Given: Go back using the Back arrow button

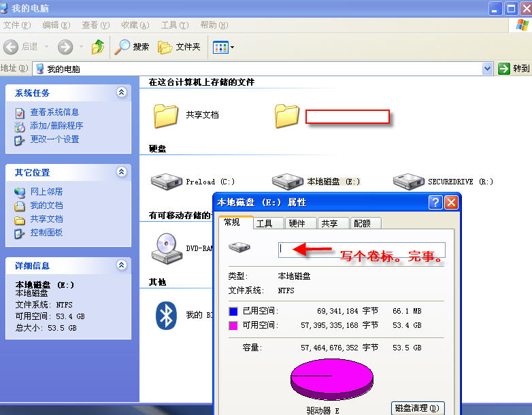Looking at the screenshot, I should 10,47.
